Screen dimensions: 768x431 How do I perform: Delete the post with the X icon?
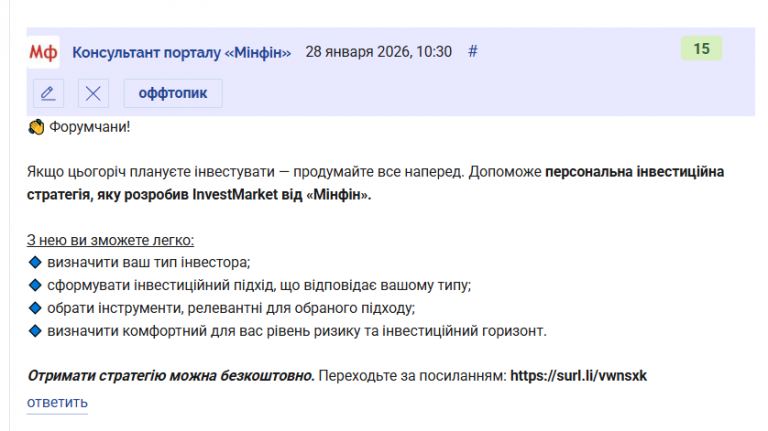tap(93, 94)
